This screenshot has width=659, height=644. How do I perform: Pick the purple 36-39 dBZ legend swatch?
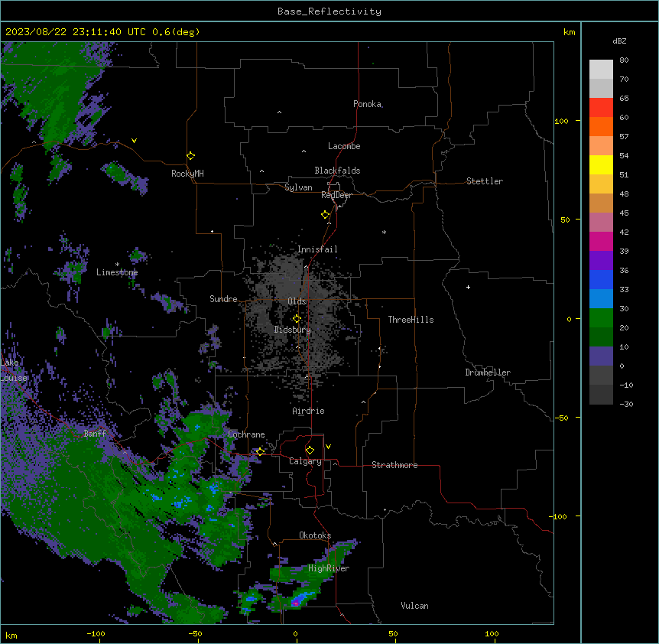(x=601, y=261)
